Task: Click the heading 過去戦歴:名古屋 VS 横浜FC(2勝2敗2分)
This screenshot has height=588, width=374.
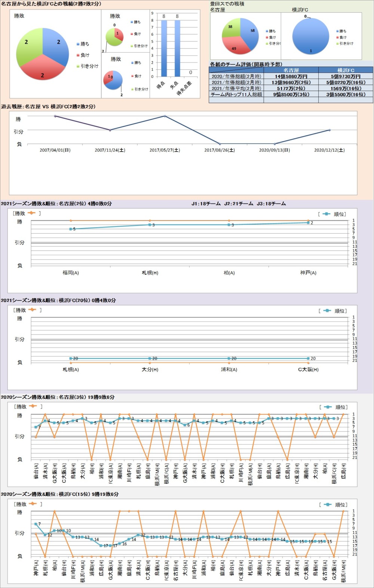Action: 48,107
